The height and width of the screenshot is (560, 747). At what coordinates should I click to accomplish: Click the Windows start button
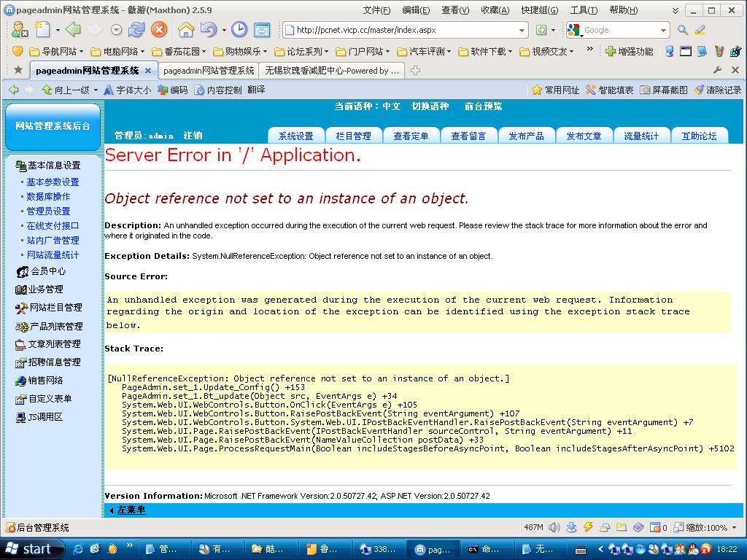pos(29,549)
